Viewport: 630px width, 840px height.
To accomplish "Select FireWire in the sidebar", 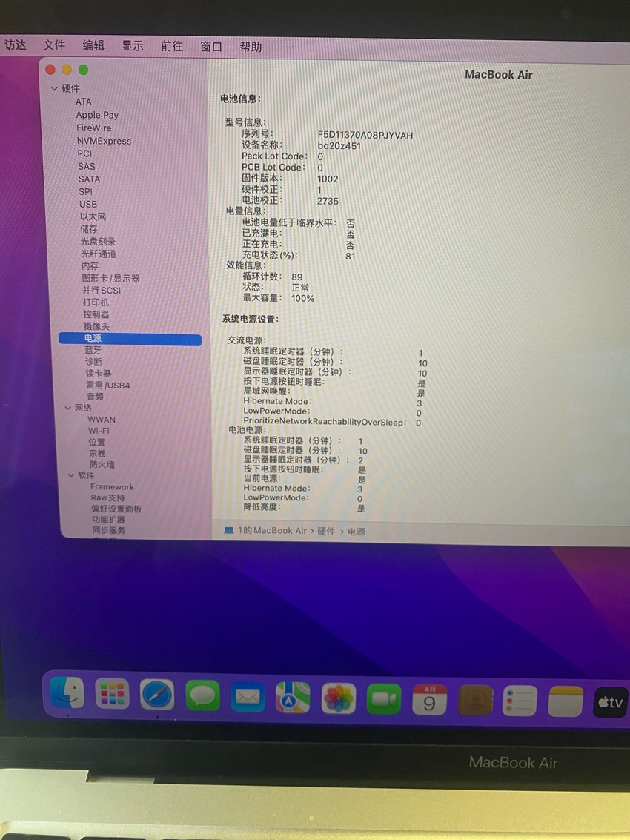I will (93, 128).
